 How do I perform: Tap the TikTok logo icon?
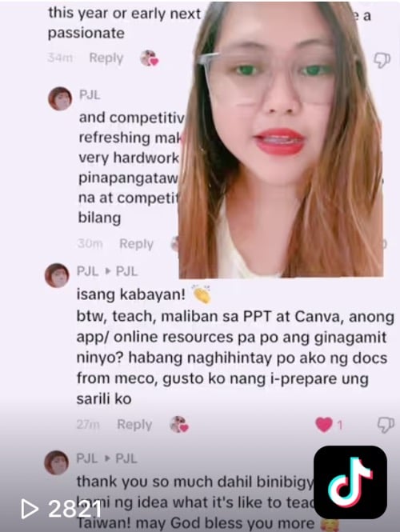coord(350,482)
